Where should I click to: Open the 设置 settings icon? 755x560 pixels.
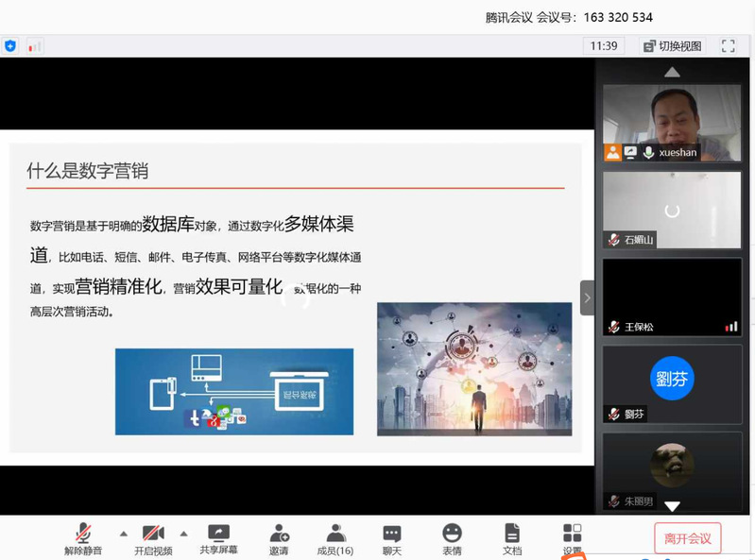point(573,538)
